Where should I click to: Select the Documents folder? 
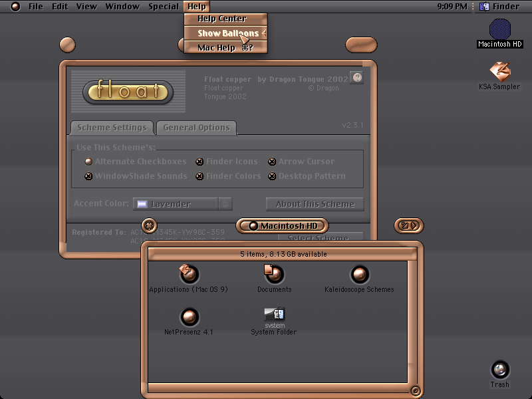click(x=274, y=279)
